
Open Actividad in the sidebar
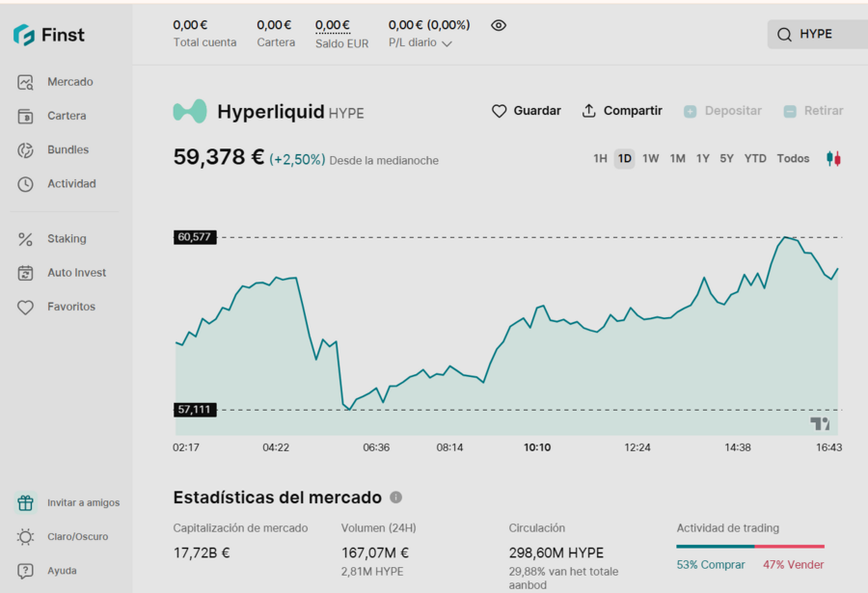coord(71,183)
